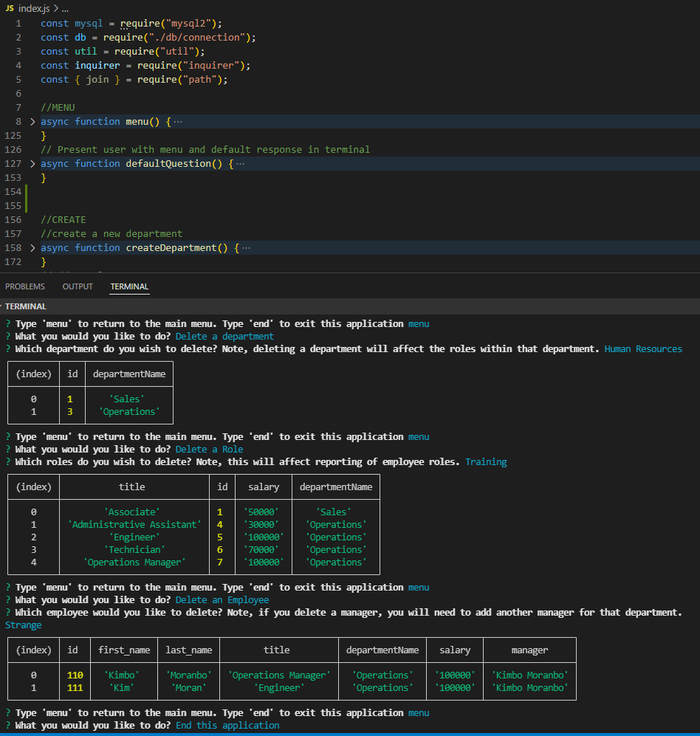Collapse the TERMINAL section header
The image size is (700, 736).
[25, 306]
